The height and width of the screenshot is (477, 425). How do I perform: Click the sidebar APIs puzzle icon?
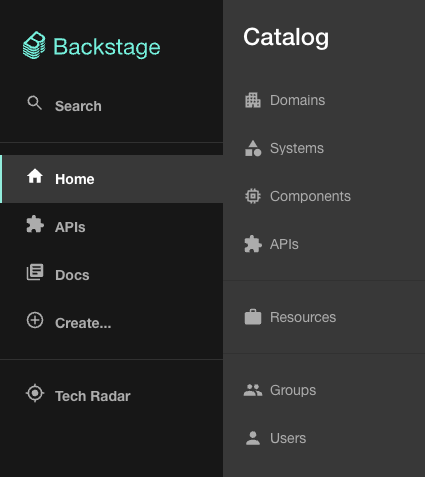[x=35, y=224]
